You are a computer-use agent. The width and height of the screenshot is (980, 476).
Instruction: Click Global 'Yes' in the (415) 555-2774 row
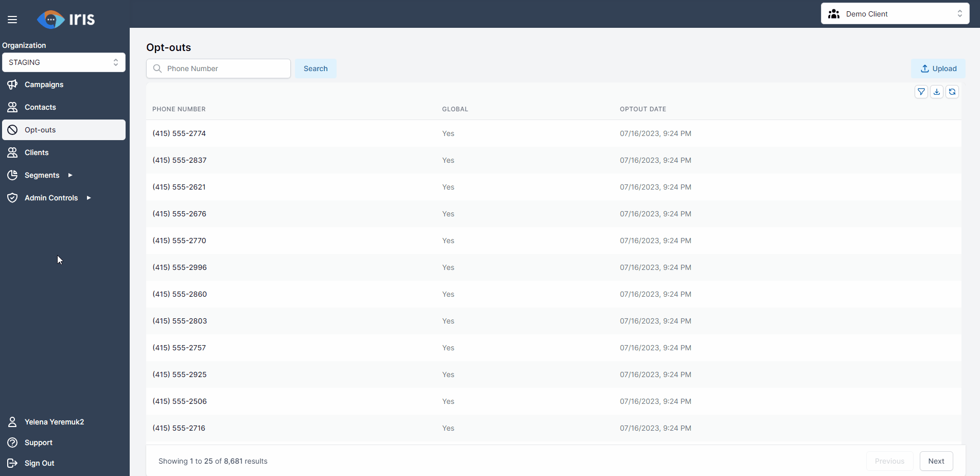pos(448,133)
